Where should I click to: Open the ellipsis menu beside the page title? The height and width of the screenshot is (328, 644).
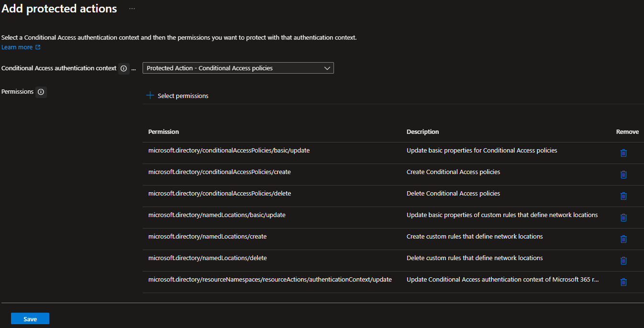point(132,9)
